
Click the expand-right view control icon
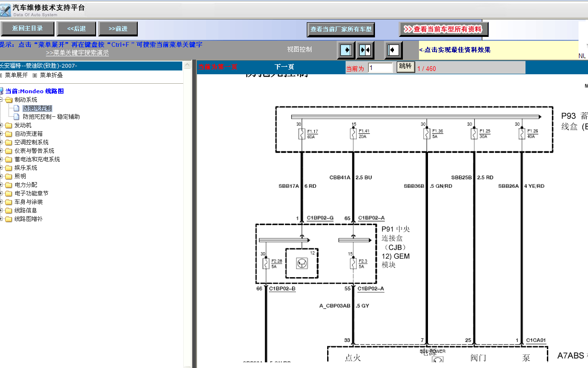click(x=347, y=50)
